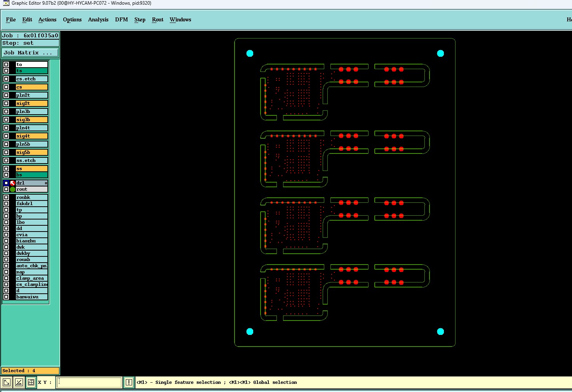Toggle display checkbox for ss.etch layer
This screenshot has height=392, width=572.
point(6,160)
